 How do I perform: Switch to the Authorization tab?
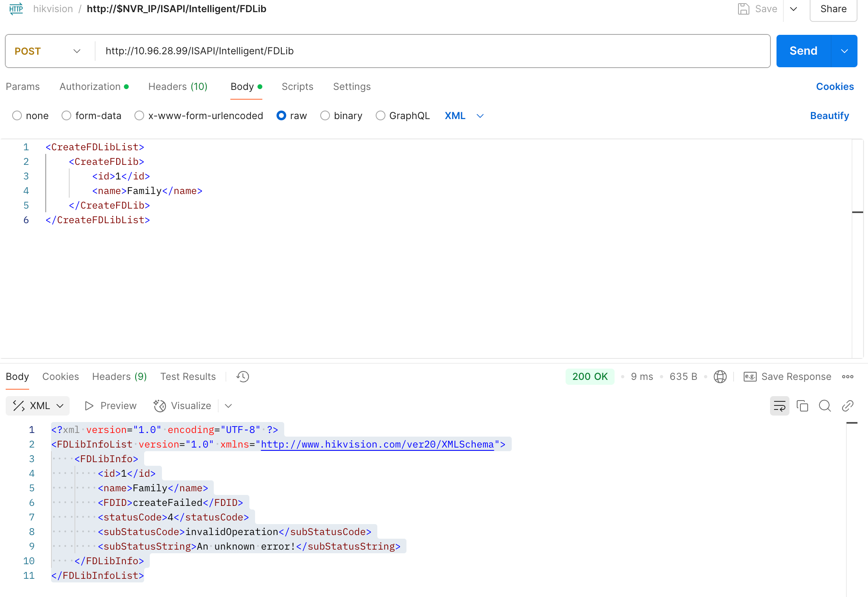89,86
